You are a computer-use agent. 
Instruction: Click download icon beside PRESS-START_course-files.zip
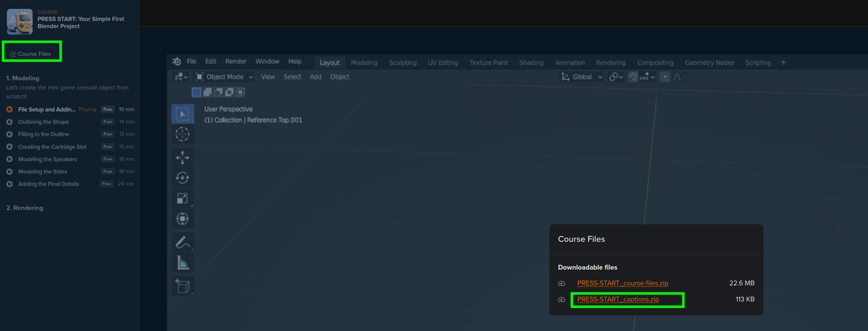561,283
